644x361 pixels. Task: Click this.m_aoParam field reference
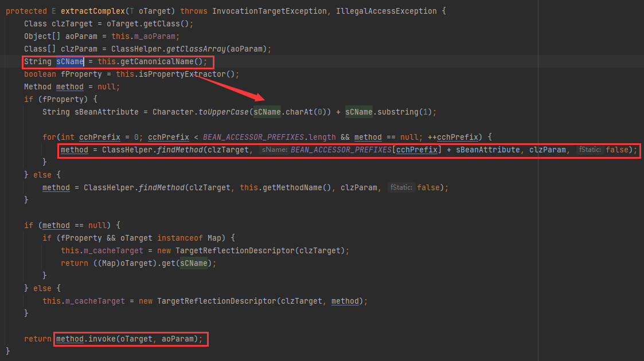143,37
